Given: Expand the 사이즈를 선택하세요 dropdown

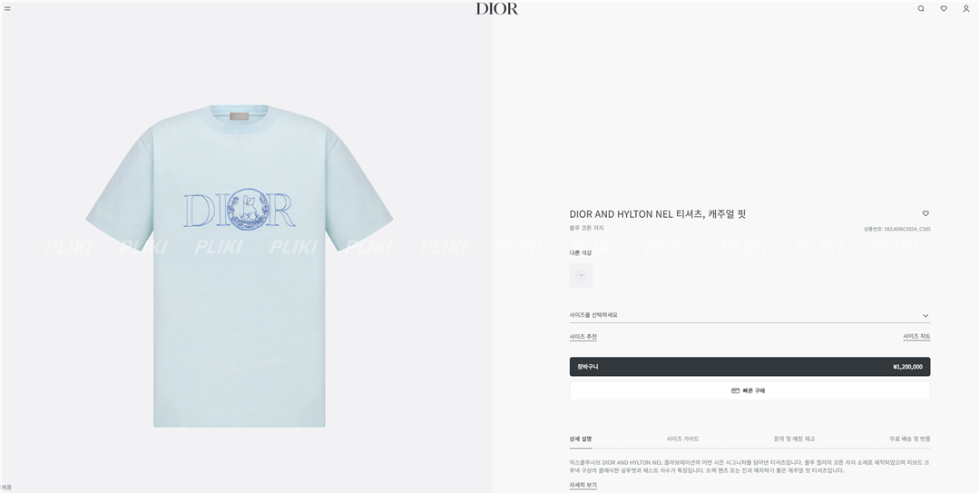Looking at the screenshot, I should 750,315.
